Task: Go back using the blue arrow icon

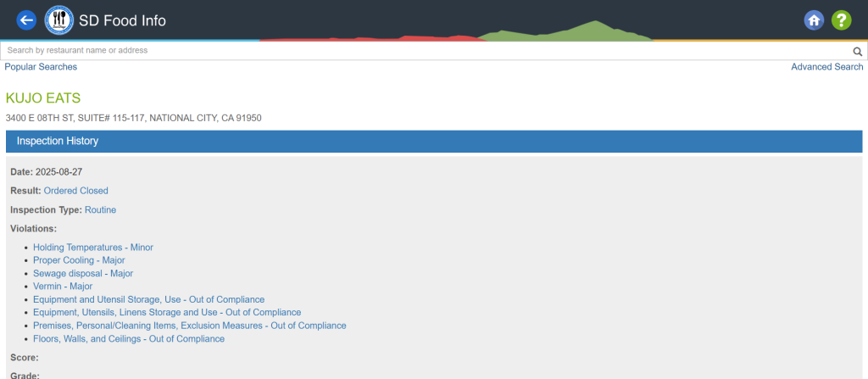Action: pos(26,20)
